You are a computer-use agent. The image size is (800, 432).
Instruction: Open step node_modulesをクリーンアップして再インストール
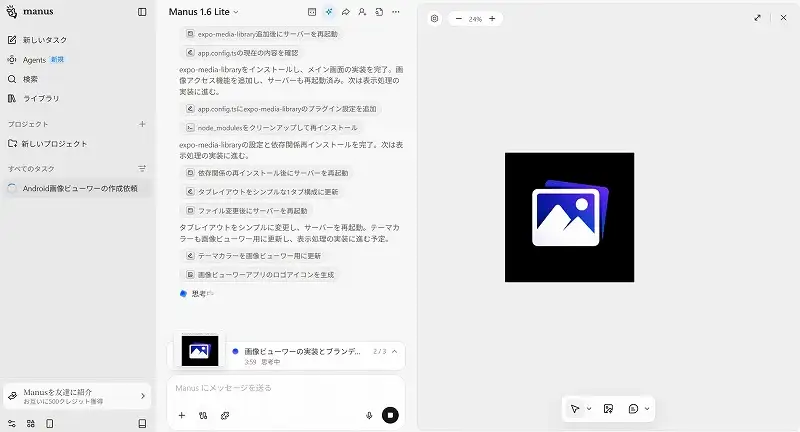pos(272,128)
